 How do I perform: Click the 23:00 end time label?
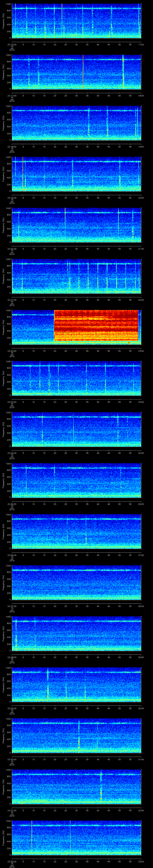(x=141, y=351)
